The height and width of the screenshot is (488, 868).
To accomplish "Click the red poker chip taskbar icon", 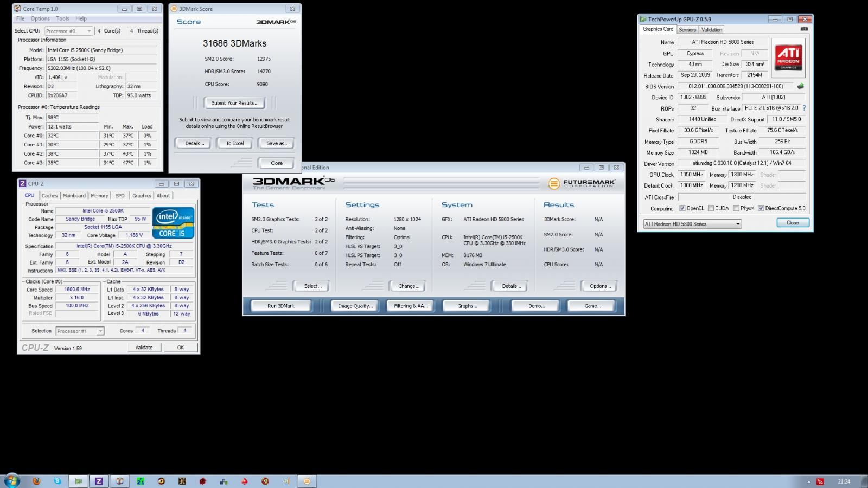I will (x=265, y=481).
